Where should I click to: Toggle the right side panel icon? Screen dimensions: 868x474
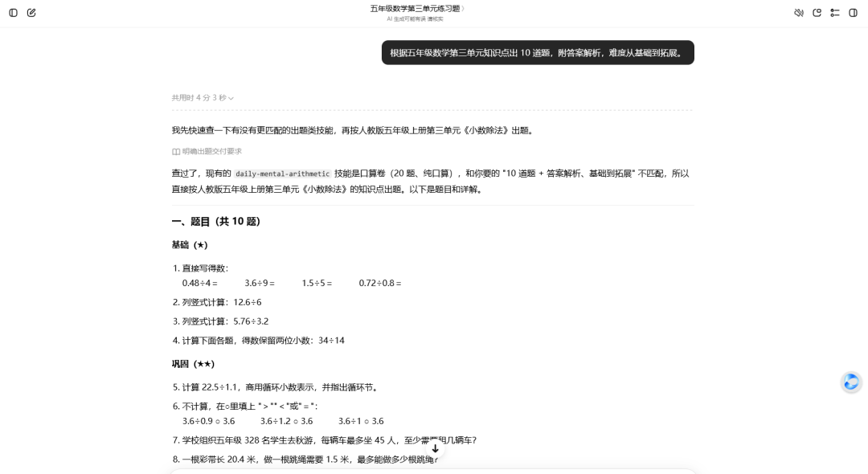(853, 13)
